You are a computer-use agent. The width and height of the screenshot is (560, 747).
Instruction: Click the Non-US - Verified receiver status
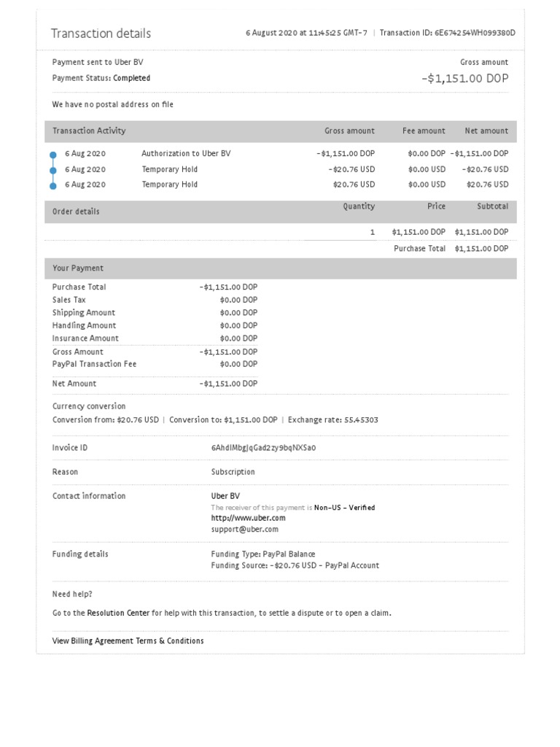click(344, 507)
